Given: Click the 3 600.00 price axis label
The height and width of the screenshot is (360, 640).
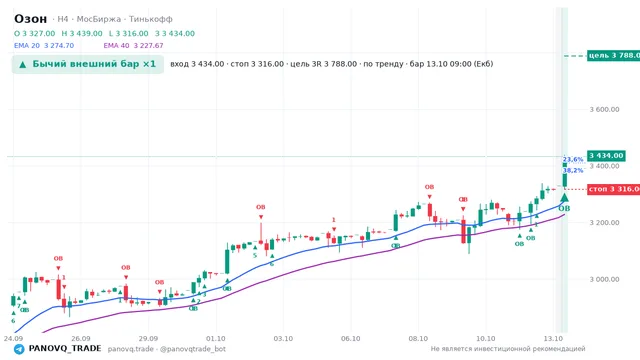Looking at the screenshot, I should click(604, 109).
